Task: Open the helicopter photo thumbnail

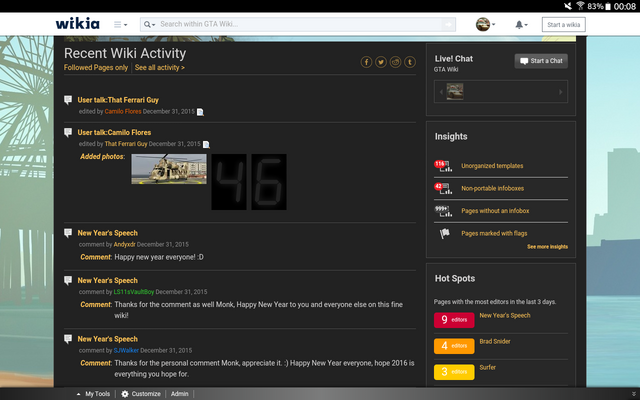Action: click(169, 169)
